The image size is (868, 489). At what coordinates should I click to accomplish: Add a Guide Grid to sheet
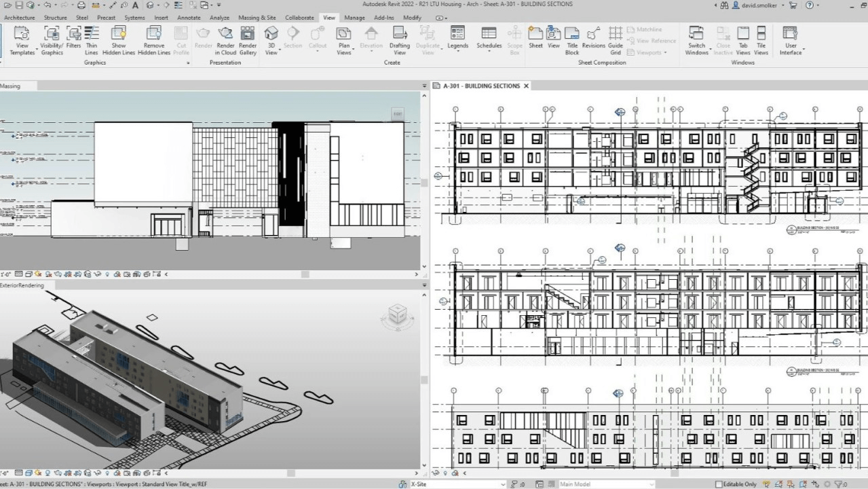click(616, 40)
